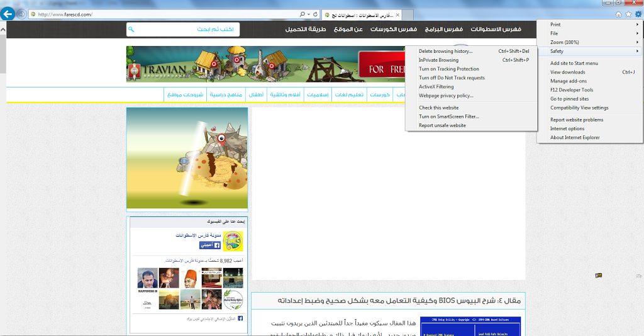
Task: Open فهرس الكورسات navigation link
Action: coord(394,29)
